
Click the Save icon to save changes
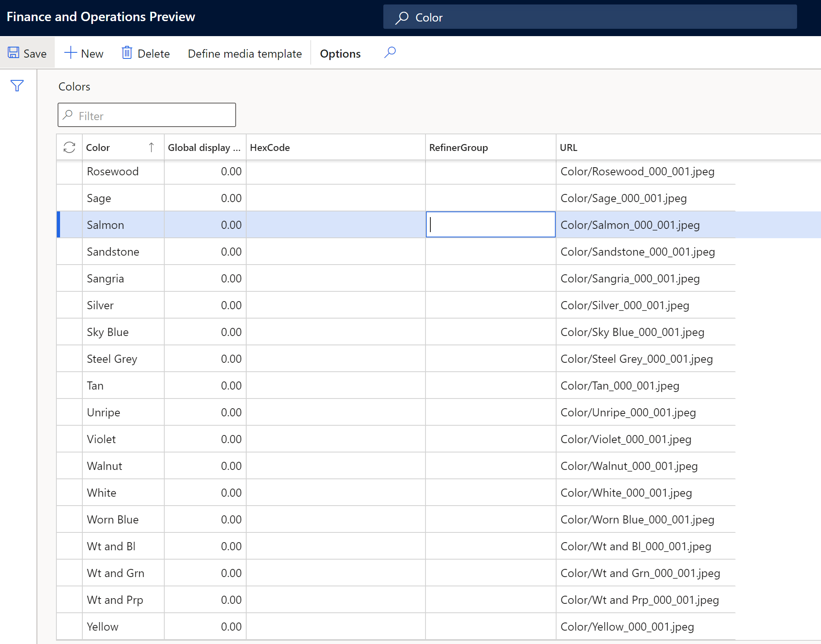[13, 52]
